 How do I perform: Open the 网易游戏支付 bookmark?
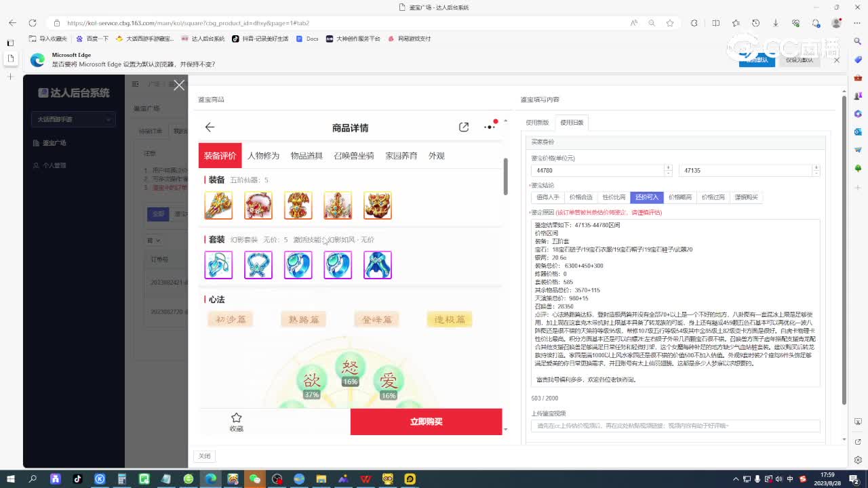pos(409,39)
